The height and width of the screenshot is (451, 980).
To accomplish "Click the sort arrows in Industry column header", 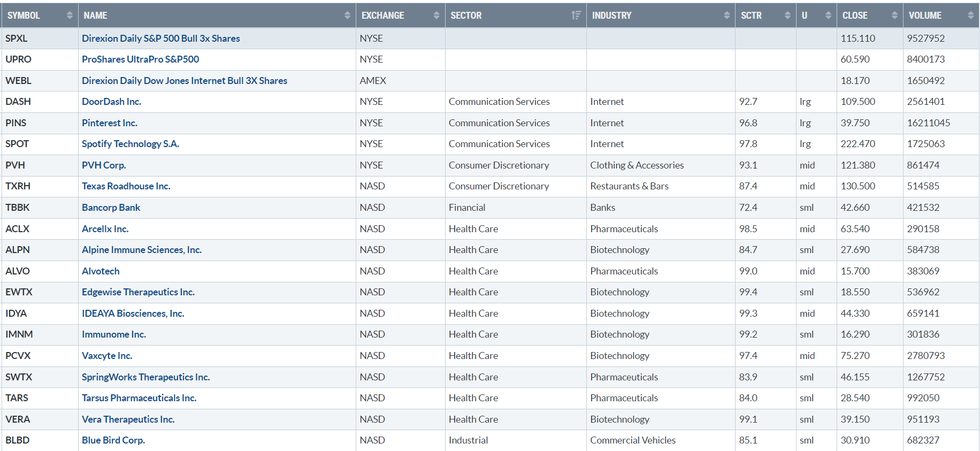I will [726, 16].
